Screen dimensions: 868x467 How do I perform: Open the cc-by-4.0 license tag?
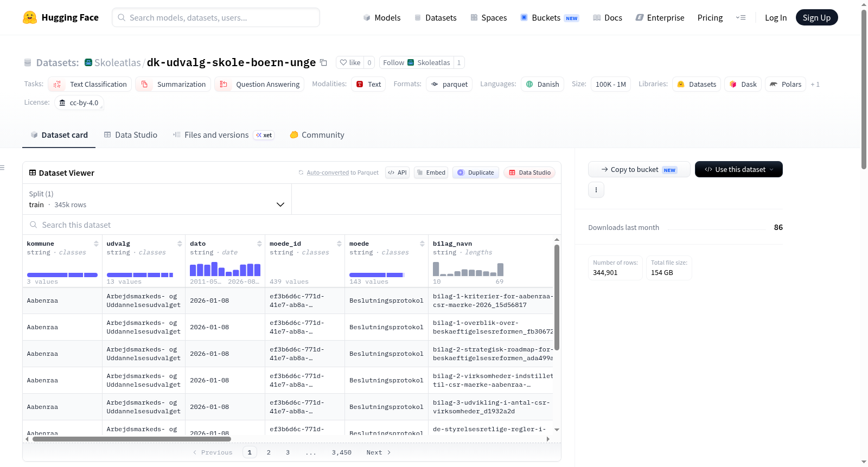pos(79,103)
